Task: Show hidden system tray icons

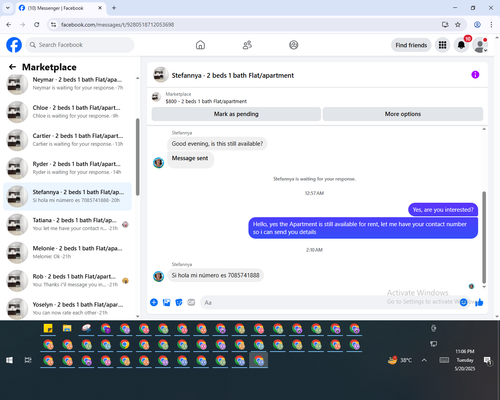Action: click(424, 360)
